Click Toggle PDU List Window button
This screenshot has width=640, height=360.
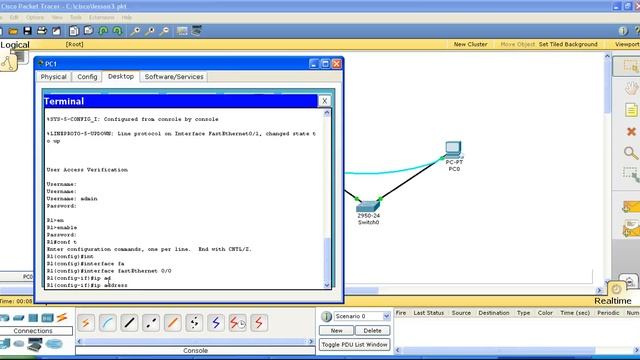tap(354, 344)
